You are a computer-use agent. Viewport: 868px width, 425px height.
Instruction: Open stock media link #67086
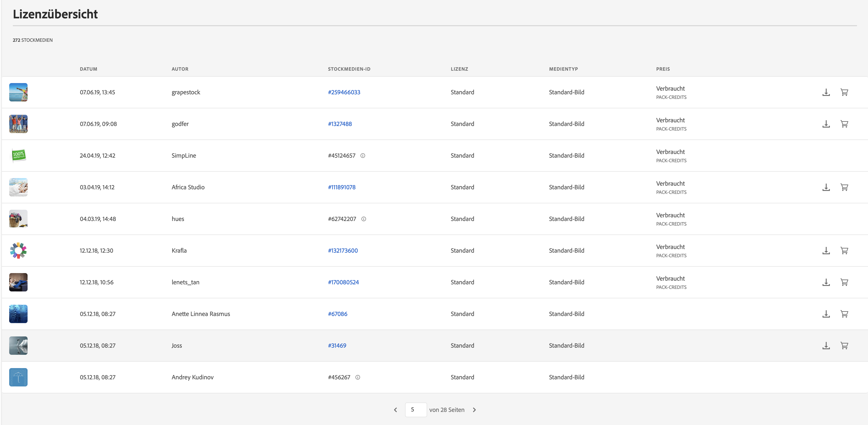(337, 314)
